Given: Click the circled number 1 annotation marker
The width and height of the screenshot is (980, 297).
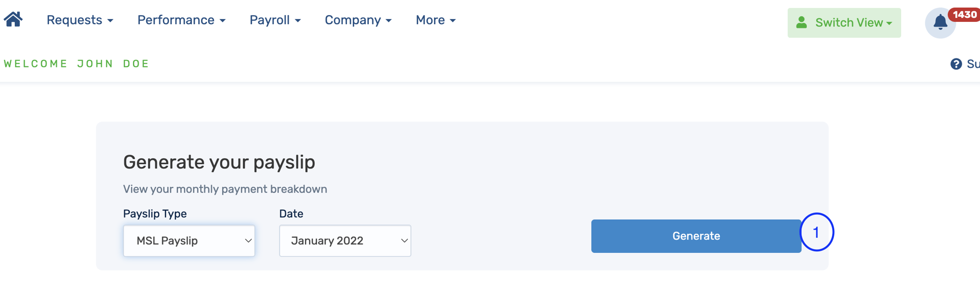Looking at the screenshot, I should pyautogui.click(x=817, y=232).
